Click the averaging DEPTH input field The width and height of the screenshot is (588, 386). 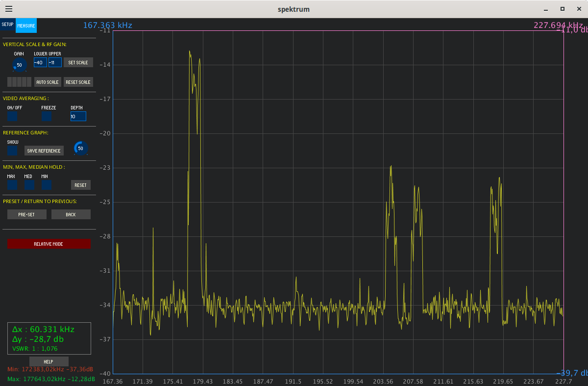tap(78, 116)
